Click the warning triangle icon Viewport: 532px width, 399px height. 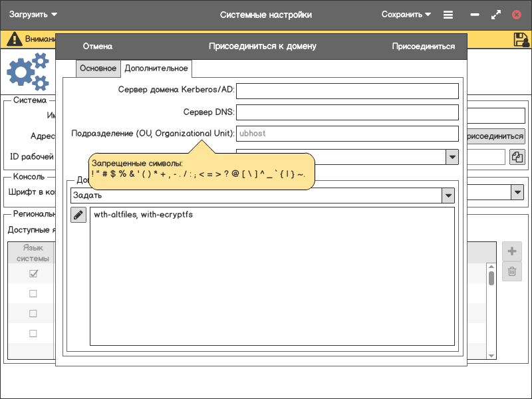point(14,39)
